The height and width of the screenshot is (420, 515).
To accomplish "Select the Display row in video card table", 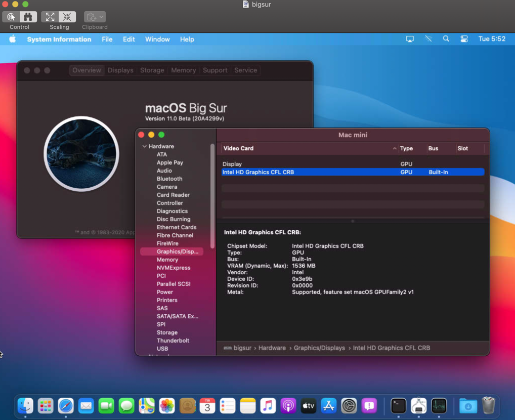I will (x=353, y=164).
